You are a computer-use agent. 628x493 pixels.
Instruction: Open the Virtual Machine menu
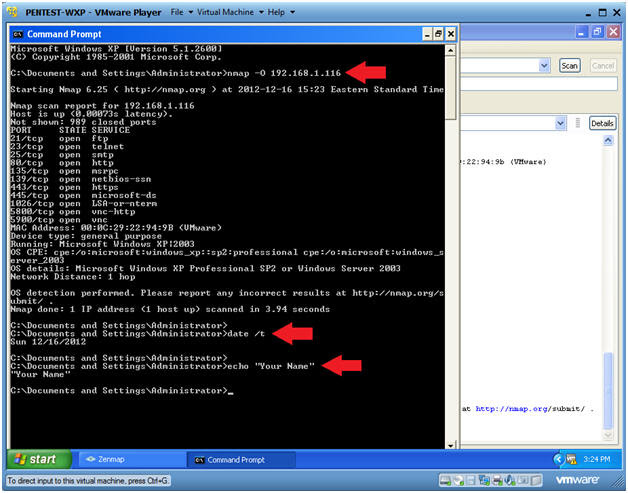pyautogui.click(x=230, y=12)
